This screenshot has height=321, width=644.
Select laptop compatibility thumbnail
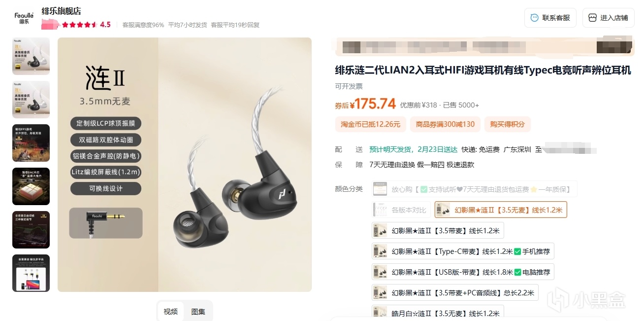tap(31, 273)
